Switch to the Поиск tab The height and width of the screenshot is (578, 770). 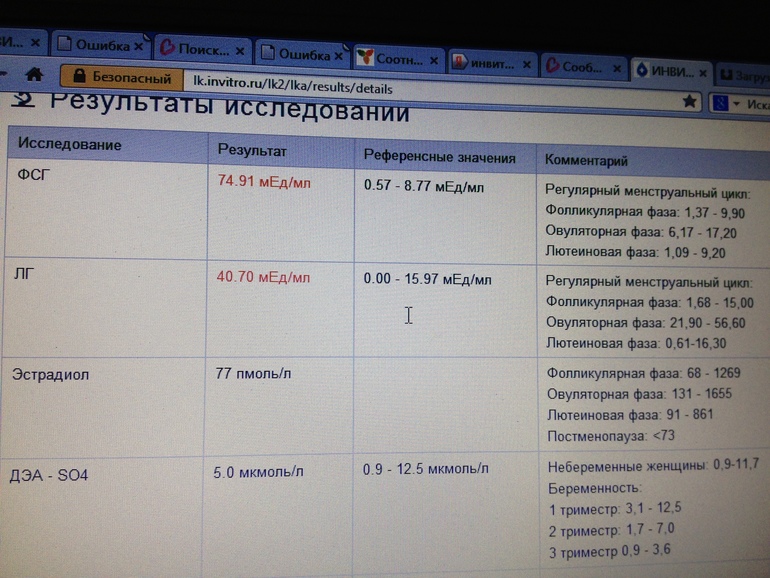203,49
